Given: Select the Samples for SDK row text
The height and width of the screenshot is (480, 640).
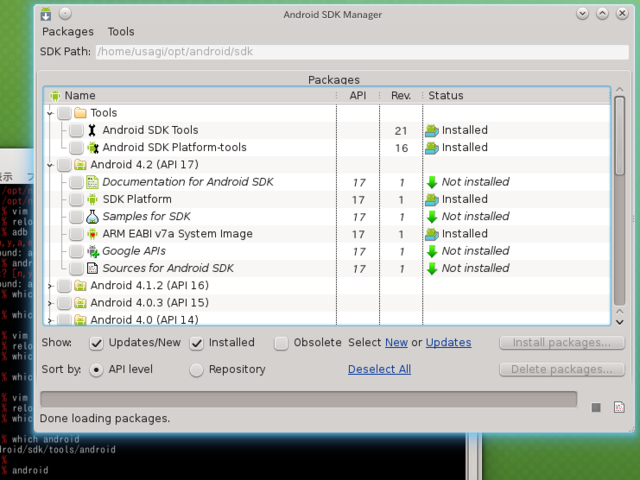Looking at the screenshot, I should pyautogui.click(x=147, y=216).
